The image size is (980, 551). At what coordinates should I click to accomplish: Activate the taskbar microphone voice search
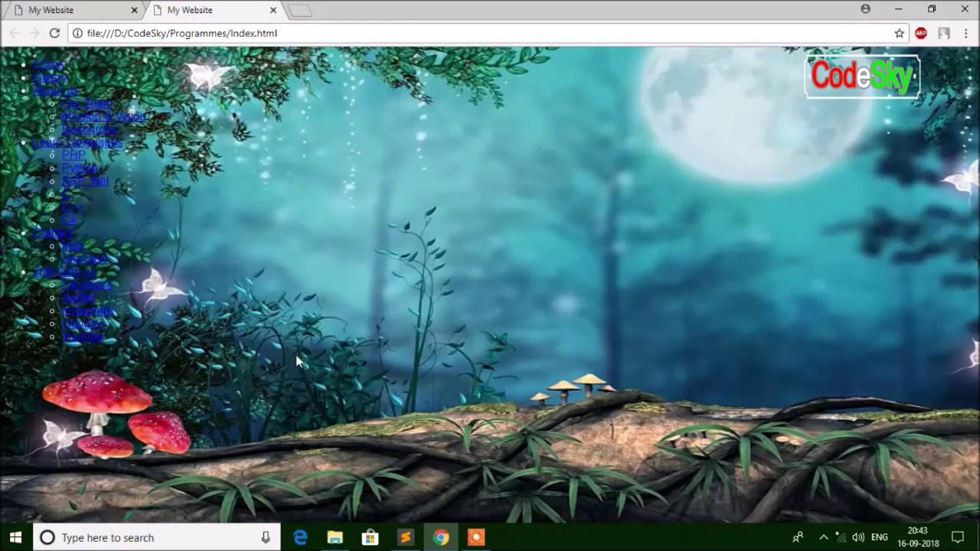pos(266,537)
